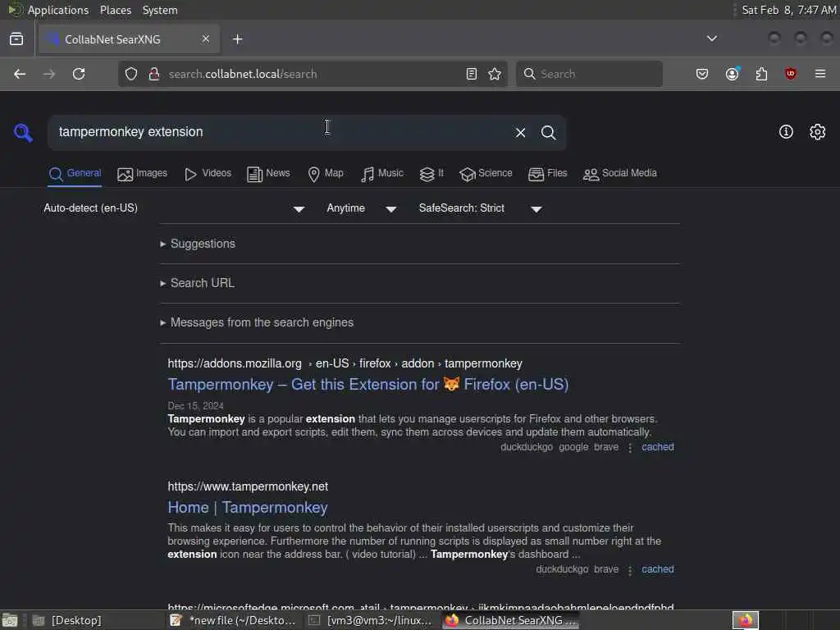Open the Firefox account icon
The width and height of the screenshot is (840, 630).
[x=733, y=73]
